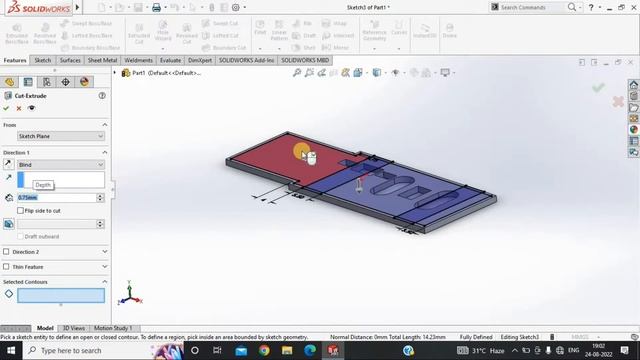This screenshot has height=360, width=640.
Task: Switch to the Surfaces ribbon tab
Action: click(x=70, y=60)
